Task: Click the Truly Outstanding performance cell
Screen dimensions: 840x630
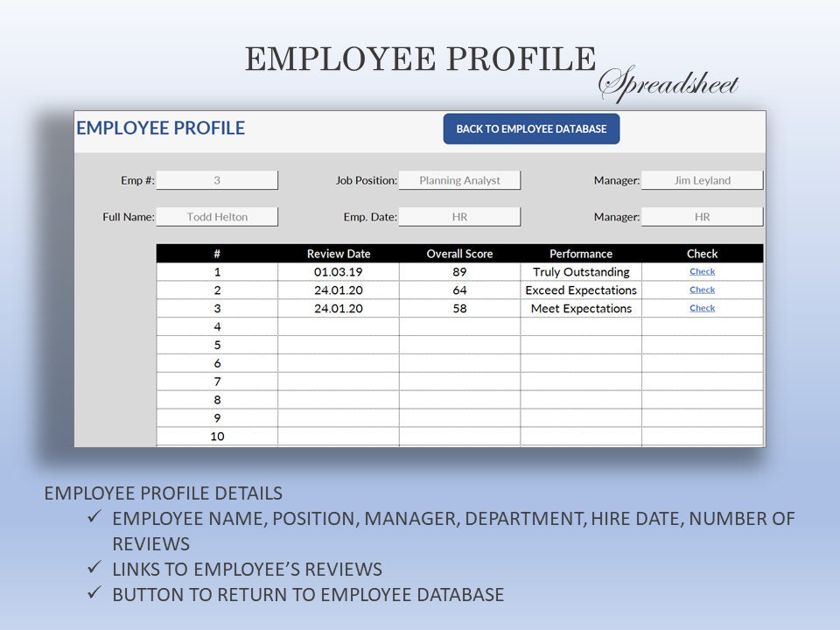Action: pyautogui.click(x=580, y=272)
